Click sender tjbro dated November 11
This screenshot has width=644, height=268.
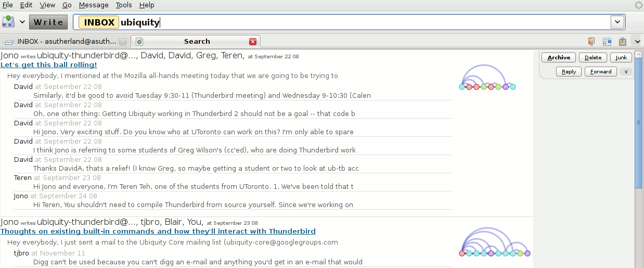pyautogui.click(x=21, y=253)
